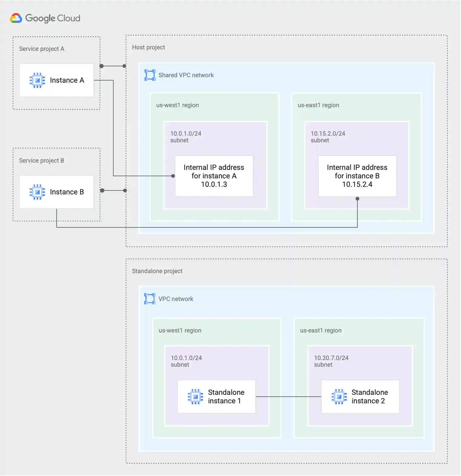Screen dimensions: 461x476
Task: Select the Internal IP address for instance A box
Action: 214,176
